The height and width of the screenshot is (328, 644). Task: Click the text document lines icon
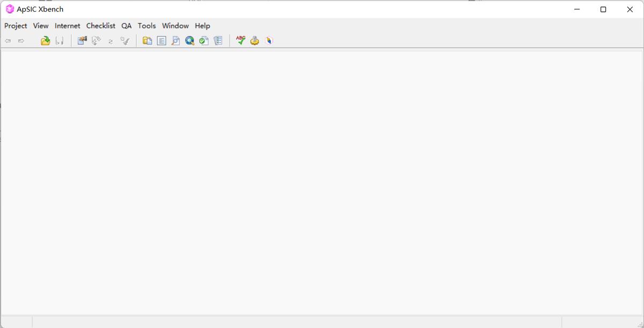pos(162,41)
